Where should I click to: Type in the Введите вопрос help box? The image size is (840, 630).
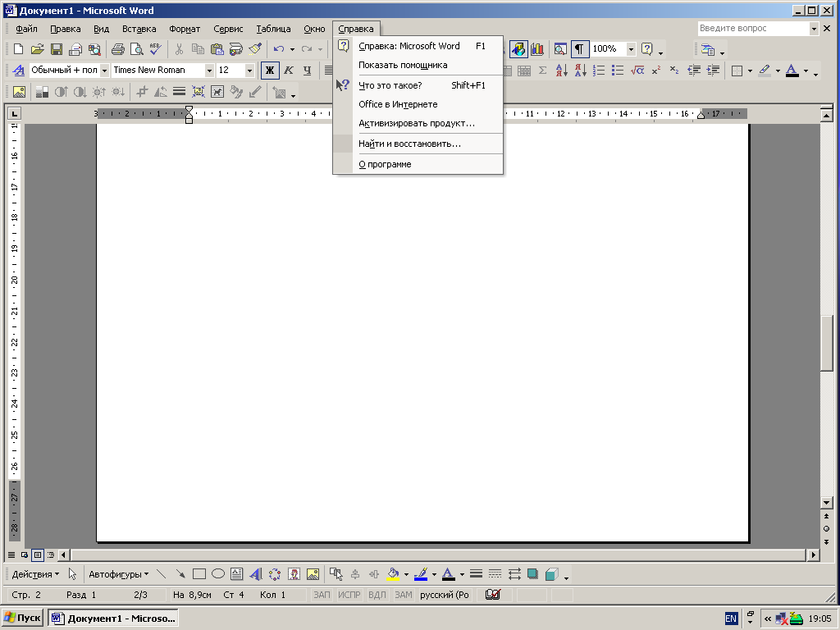click(753, 29)
